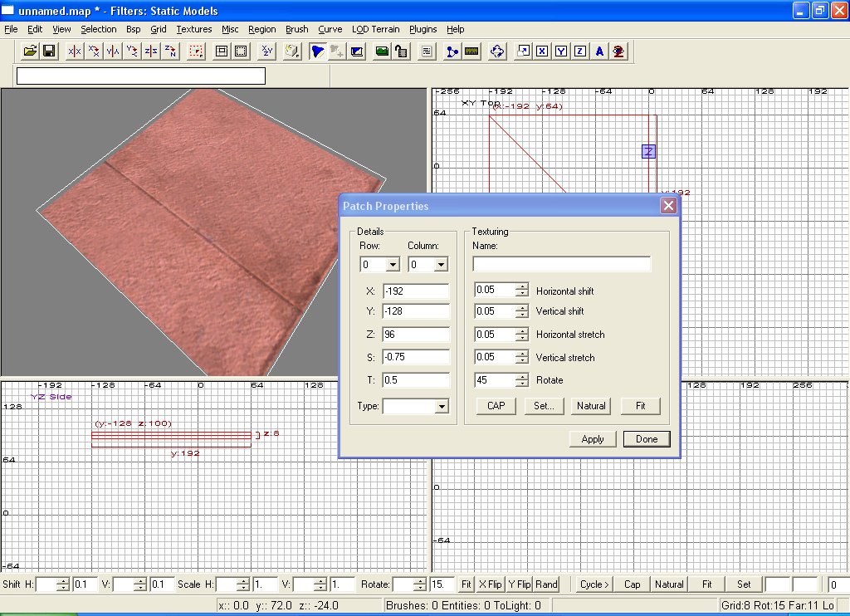The height and width of the screenshot is (616, 850).
Task: Click the texture Name input field
Action: [561, 264]
